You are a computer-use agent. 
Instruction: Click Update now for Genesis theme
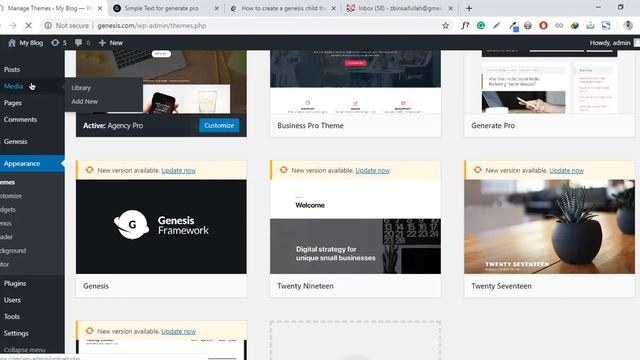(x=178, y=171)
